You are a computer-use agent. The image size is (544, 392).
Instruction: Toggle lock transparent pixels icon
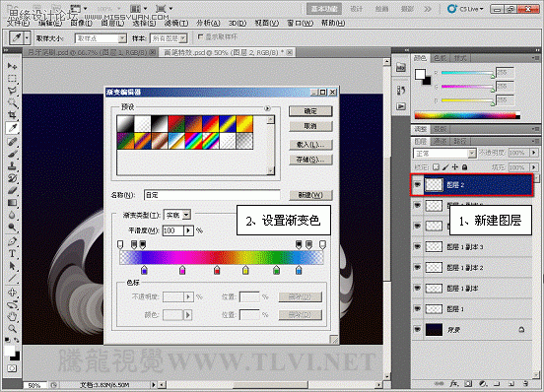click(x=437, y=167)
